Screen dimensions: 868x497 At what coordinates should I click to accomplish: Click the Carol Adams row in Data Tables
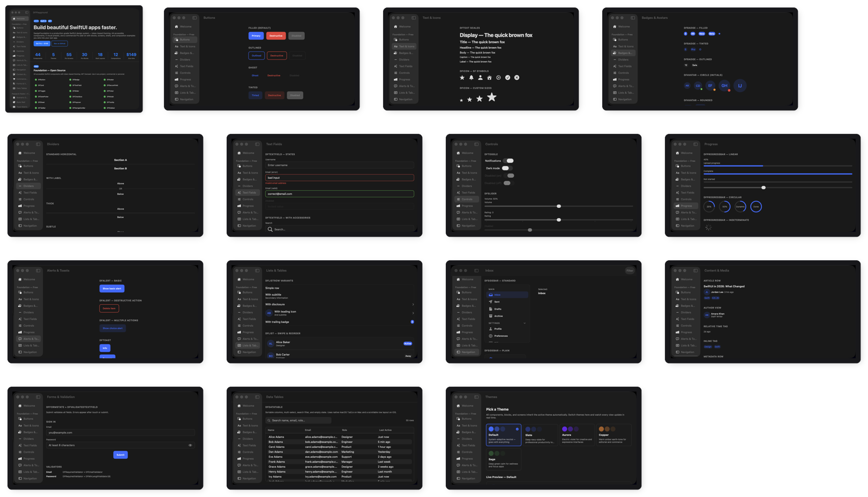[340, 447]
